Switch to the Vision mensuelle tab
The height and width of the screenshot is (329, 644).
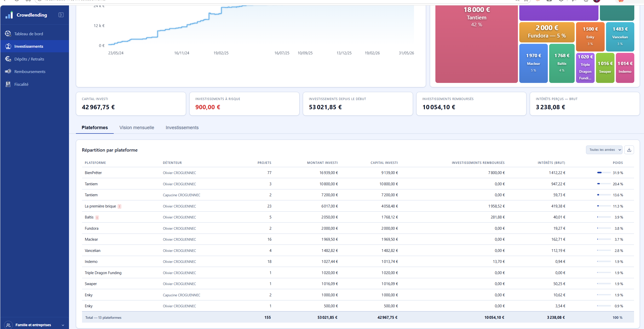[137, 128]
